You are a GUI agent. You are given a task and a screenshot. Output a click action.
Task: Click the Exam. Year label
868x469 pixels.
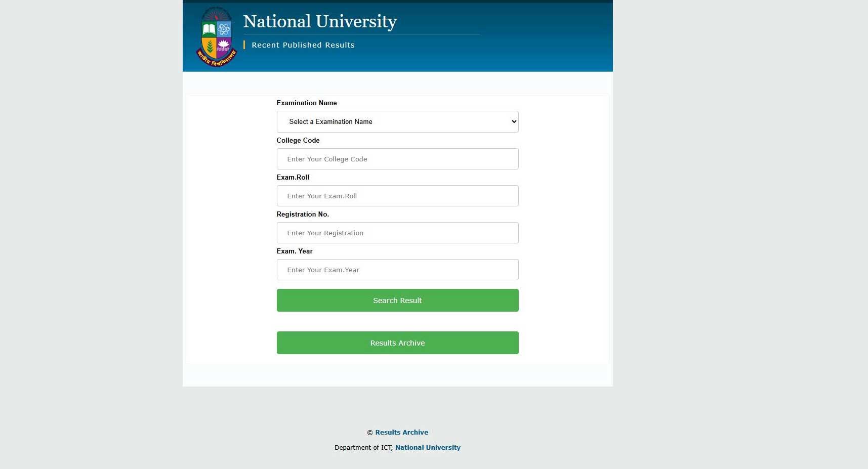coord(295,251)
